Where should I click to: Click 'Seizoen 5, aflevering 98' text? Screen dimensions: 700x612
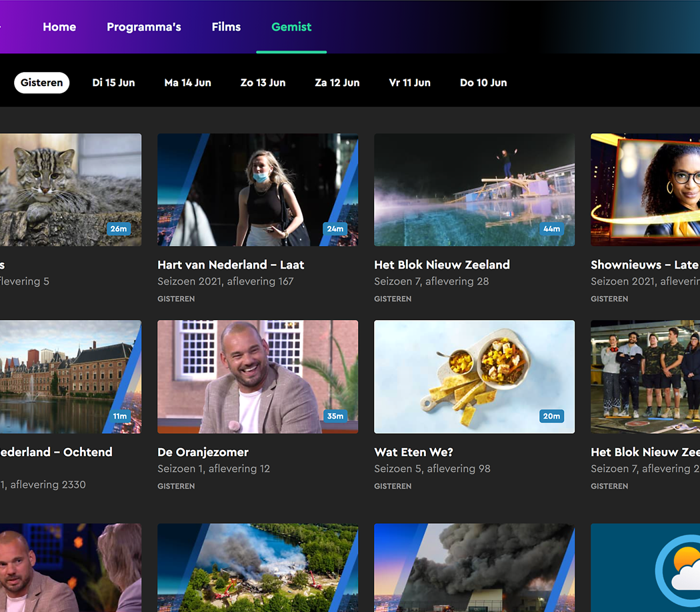coord(432,469)
